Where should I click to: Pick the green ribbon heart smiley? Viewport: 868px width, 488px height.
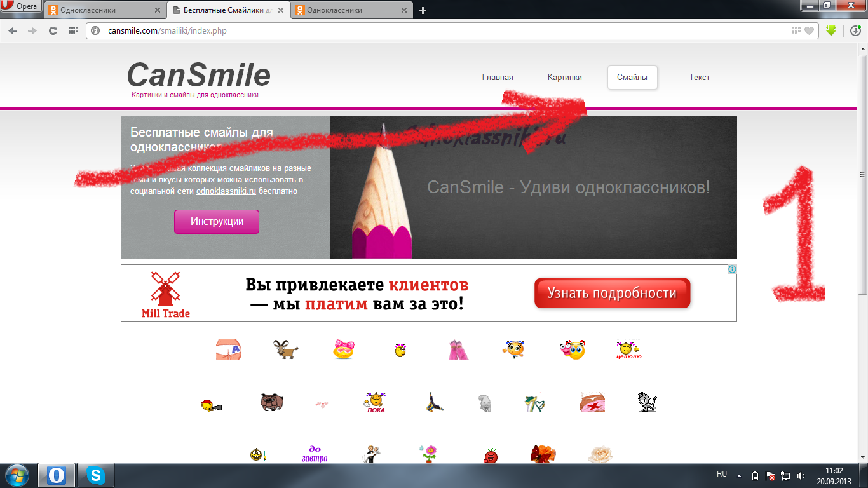(x=534, y=403)
